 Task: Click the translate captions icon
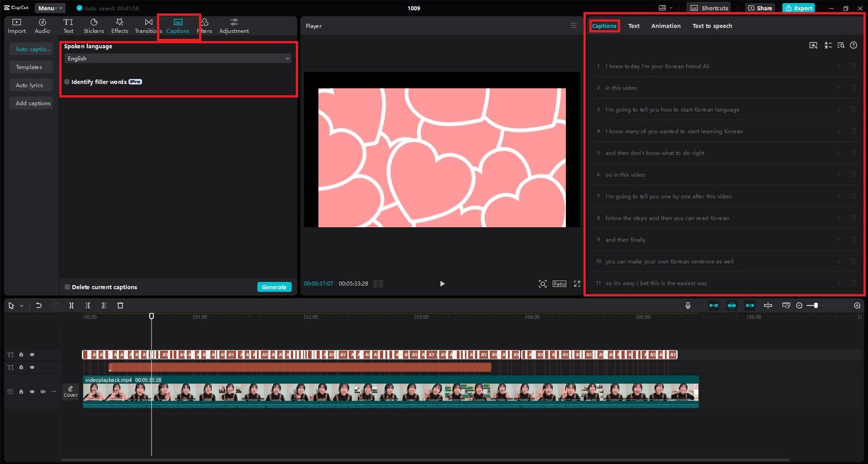[828, 46]
